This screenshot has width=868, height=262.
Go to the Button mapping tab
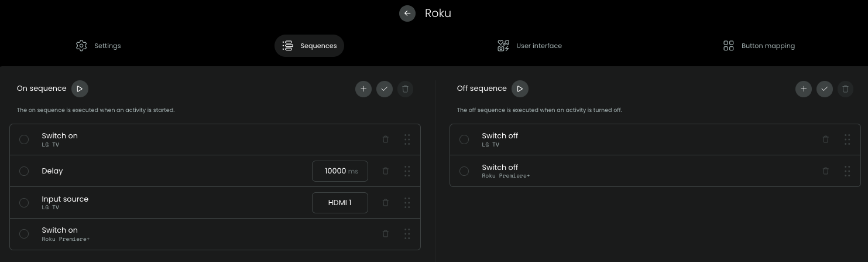759,46
